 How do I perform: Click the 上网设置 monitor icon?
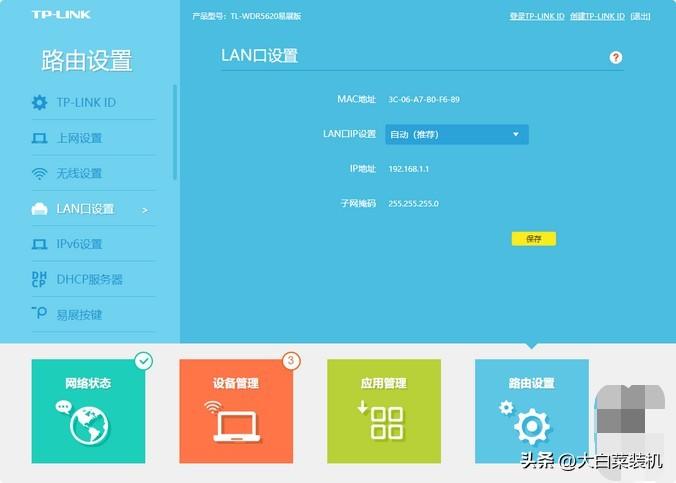coord(40,138)
